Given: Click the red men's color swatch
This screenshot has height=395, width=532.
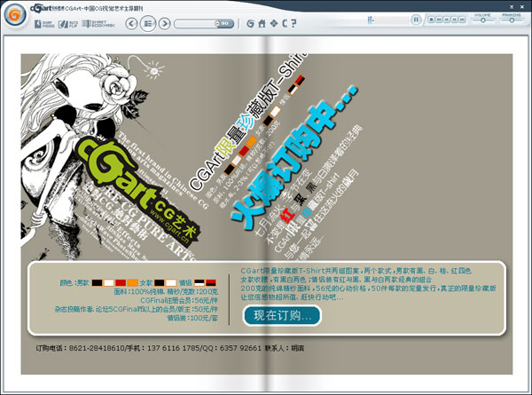Looking at the screenshot, I should click(121, 282).
